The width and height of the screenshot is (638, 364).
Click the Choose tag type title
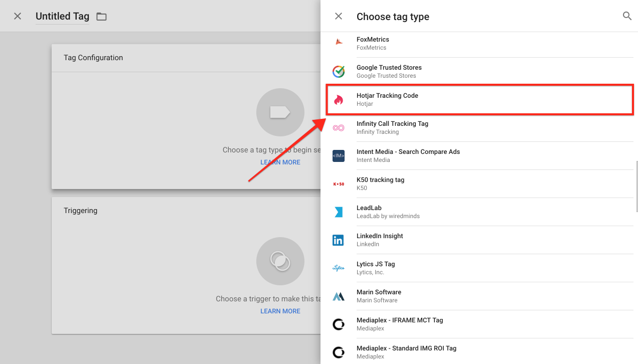(393, 17)
